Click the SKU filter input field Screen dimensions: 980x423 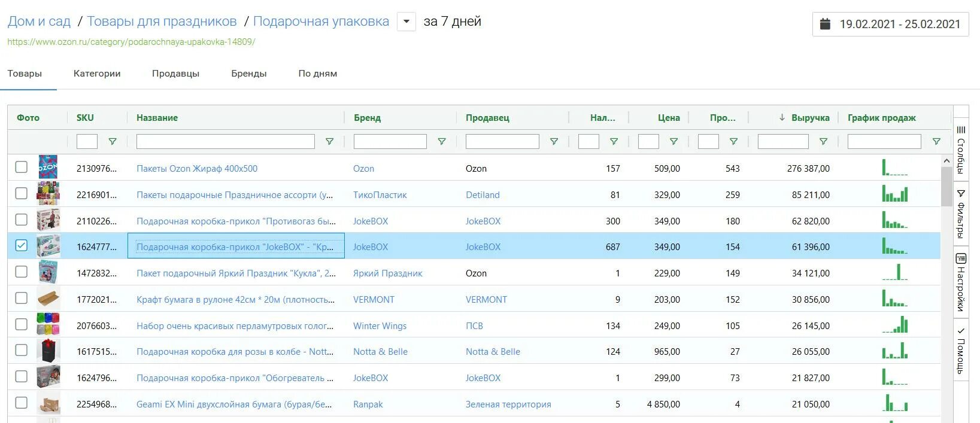click(87, 141)
